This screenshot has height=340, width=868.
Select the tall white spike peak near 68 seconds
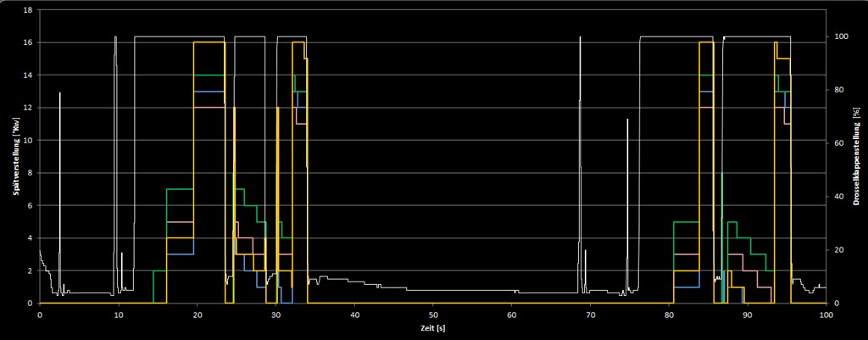[x=580, y=38]
